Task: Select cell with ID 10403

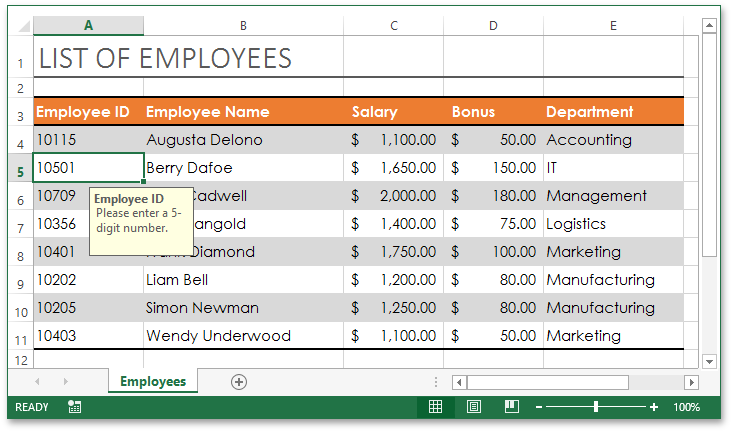Action: pyautogui.click(x=88, y=336)
